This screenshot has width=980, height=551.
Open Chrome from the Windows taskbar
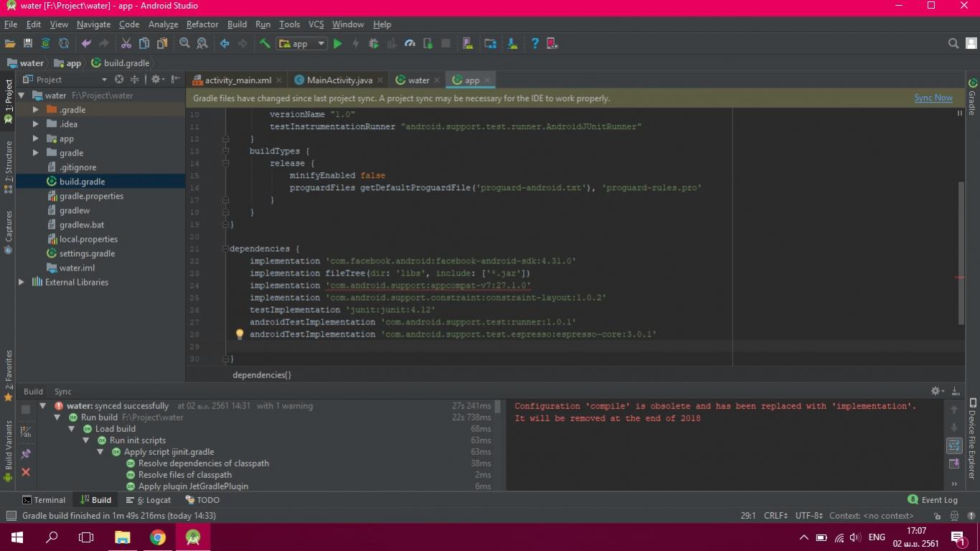click(x=158, y=537)
